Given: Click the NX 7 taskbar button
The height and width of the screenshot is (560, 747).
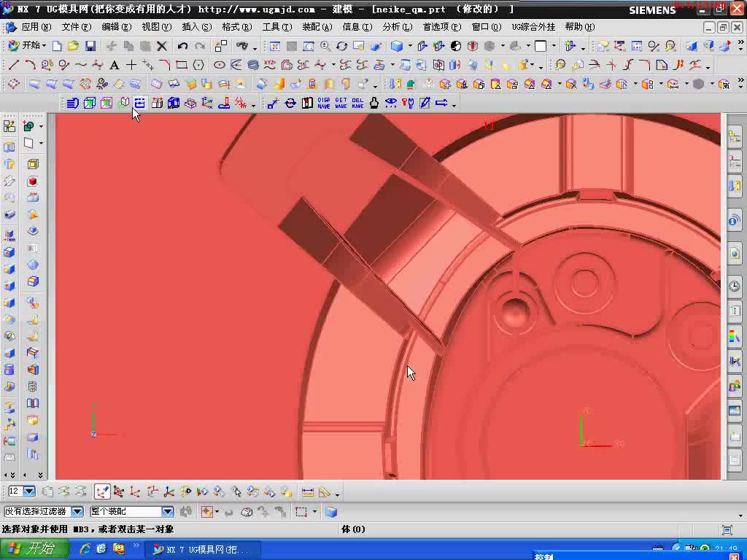Looking at the screenshot, I should coord(203,550).
